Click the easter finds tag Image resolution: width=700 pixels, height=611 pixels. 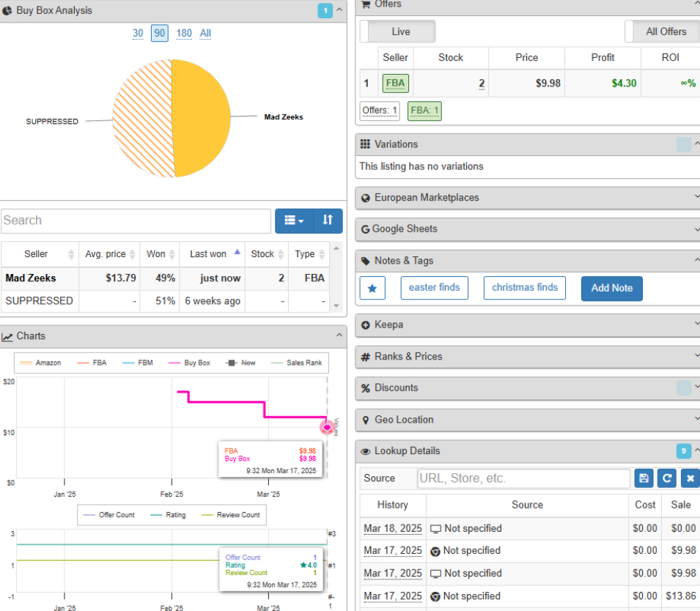(x=434, y=288)
